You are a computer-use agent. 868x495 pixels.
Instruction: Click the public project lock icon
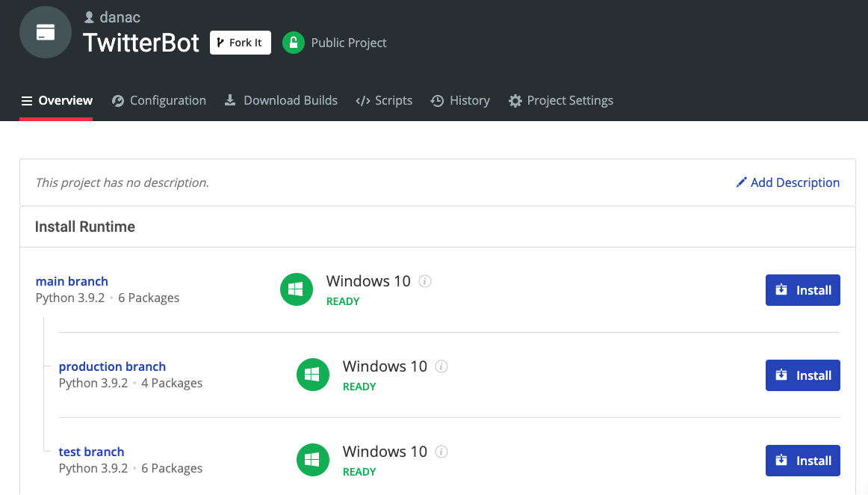tap(294, 43)
